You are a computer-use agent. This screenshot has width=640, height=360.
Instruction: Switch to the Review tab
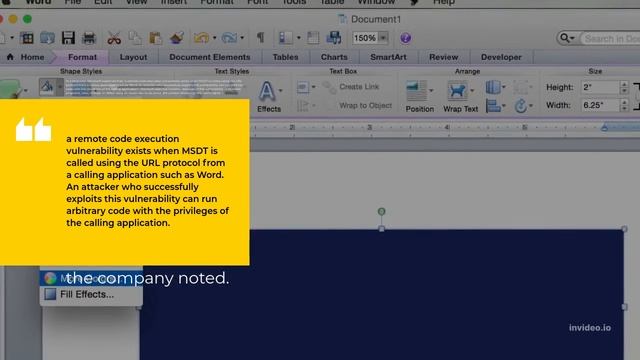pos(444,57)
